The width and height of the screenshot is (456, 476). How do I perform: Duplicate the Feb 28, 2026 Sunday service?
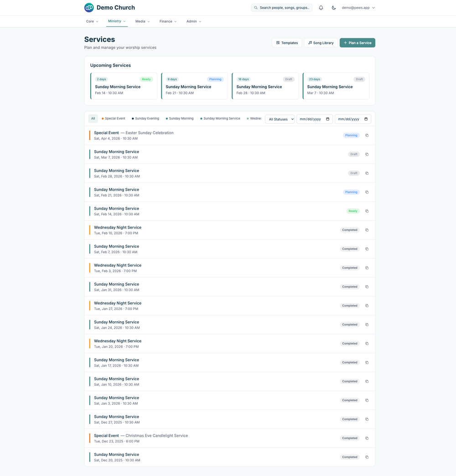click(x=367, y=173)
